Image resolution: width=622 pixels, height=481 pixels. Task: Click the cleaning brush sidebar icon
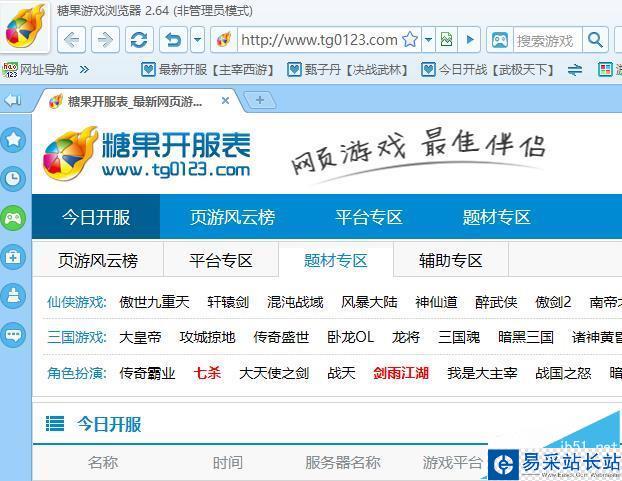(13, 296)
